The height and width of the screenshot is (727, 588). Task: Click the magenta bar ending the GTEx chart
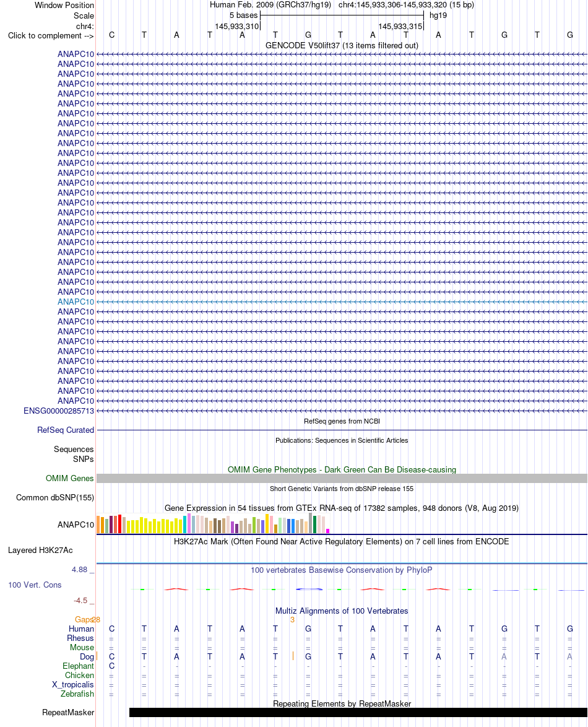[327, 531]
